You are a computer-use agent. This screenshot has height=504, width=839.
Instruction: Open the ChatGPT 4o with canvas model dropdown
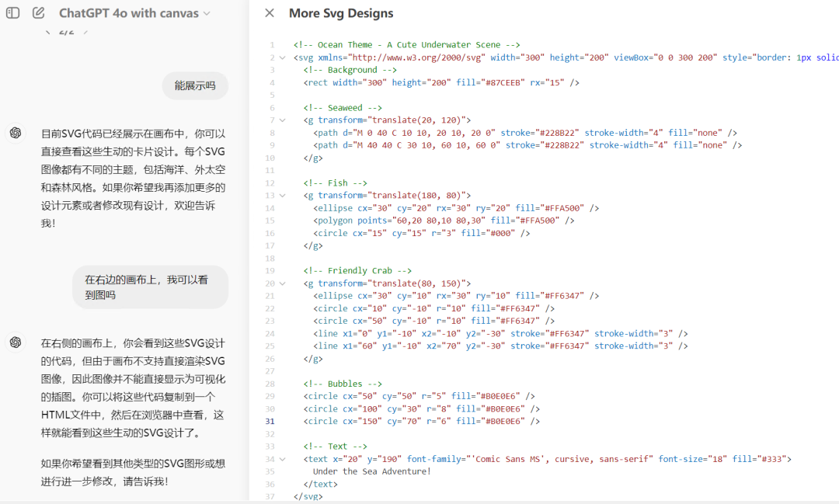coord(134,13)
